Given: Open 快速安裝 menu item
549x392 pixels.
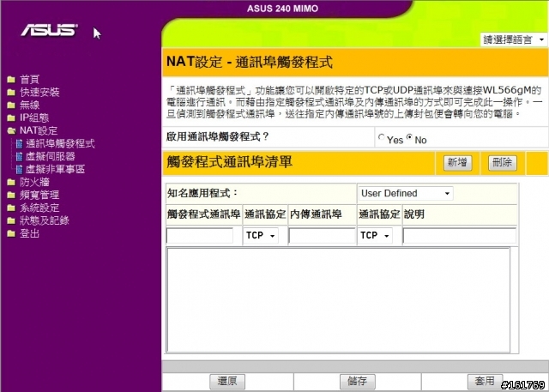Looking at the screenshot, I should point(39,93).
